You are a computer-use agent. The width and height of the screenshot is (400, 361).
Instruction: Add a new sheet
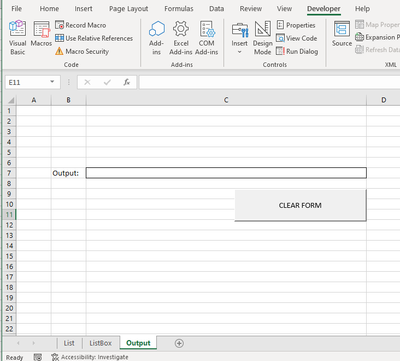click(179, 343)
